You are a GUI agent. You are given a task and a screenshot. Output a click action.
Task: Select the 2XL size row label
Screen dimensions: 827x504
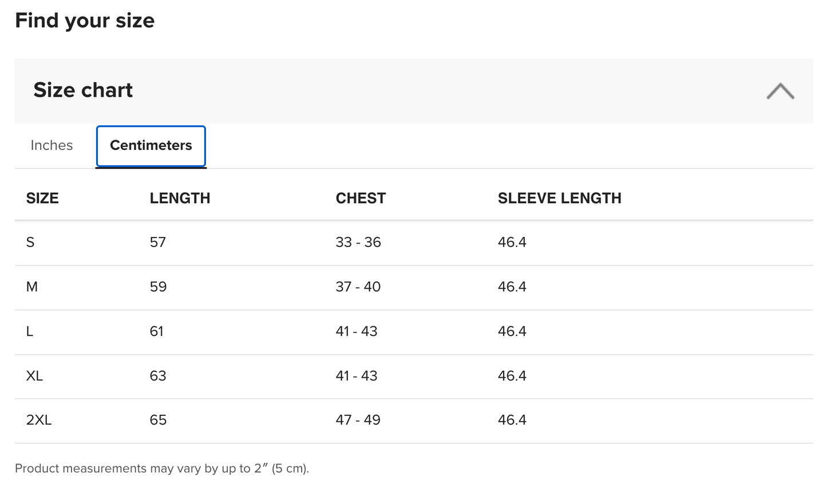[39, 420]
